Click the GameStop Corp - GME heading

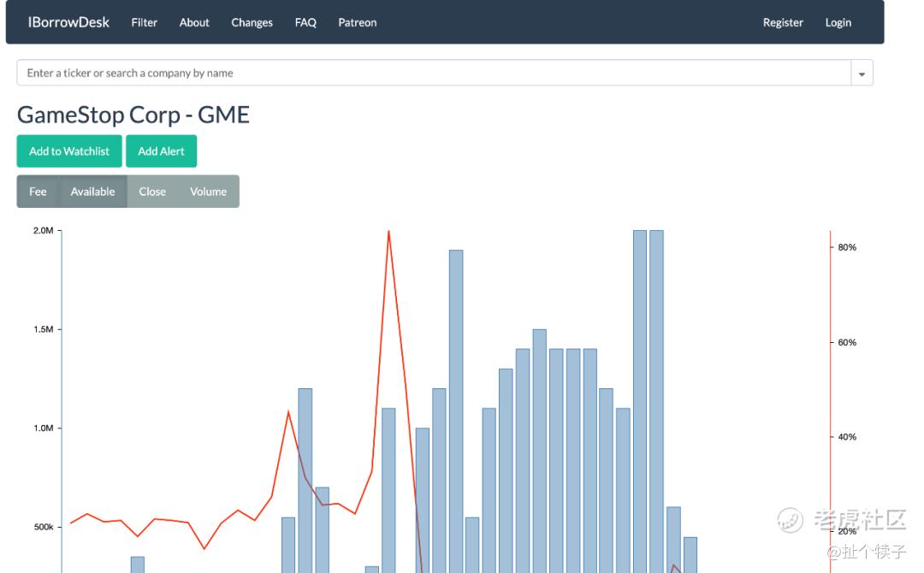pos(133,115)
